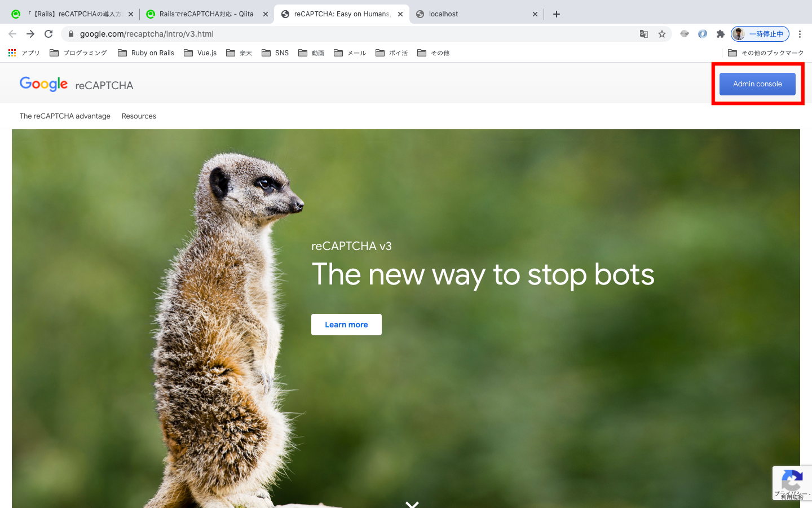The height and width of the screenshot is (508, 812).
Task: Click the down chevron at hero bottom
Action: tap(412, 504)
